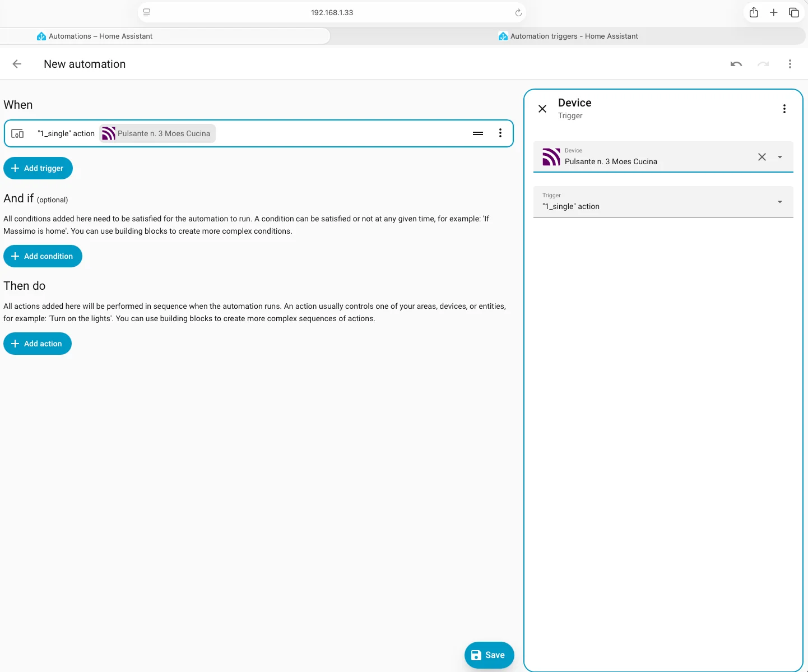Click the Device field with Pulsante n. 3

click(663, 157)
